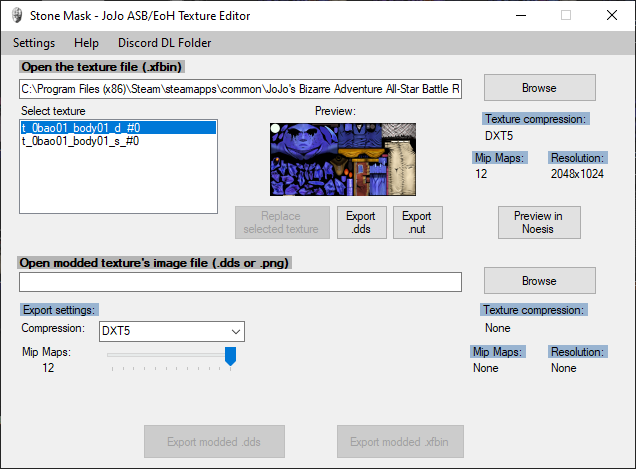The width and height of the screenshot is (636, 469).
Task: Select texture t_0bao01_body01_s_#0 in list
Action: click(x=80, y=141)
